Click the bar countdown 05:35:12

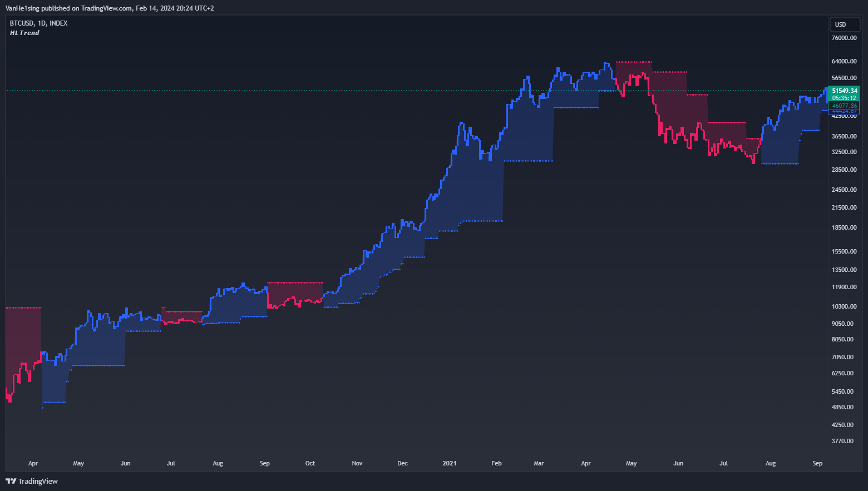click(x=844, y=98)
